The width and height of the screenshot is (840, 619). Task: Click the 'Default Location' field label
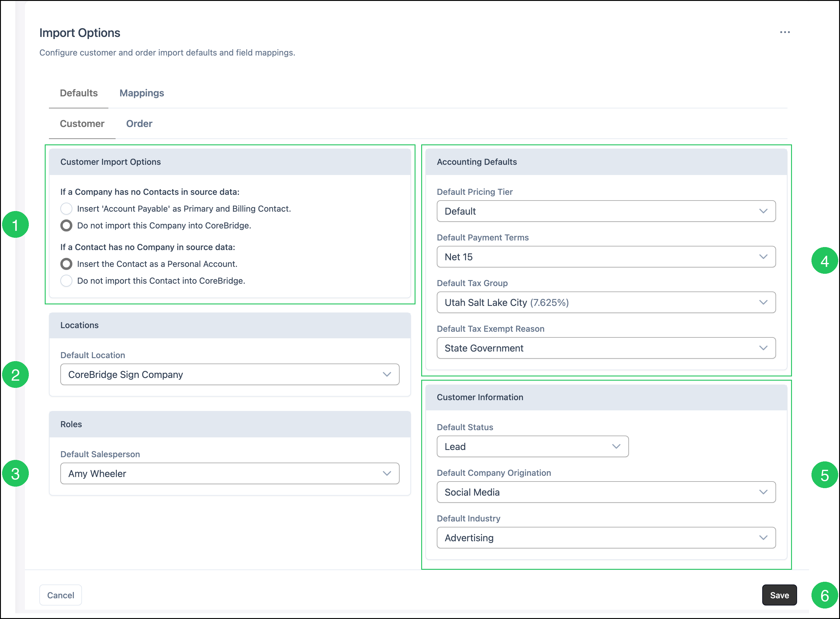click(x=92, y=355)
